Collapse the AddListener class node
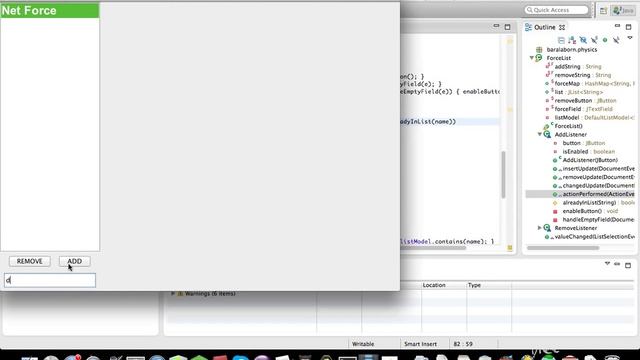Image resolution: width=640 pixels, height=360 pixels. coord(540,134)
